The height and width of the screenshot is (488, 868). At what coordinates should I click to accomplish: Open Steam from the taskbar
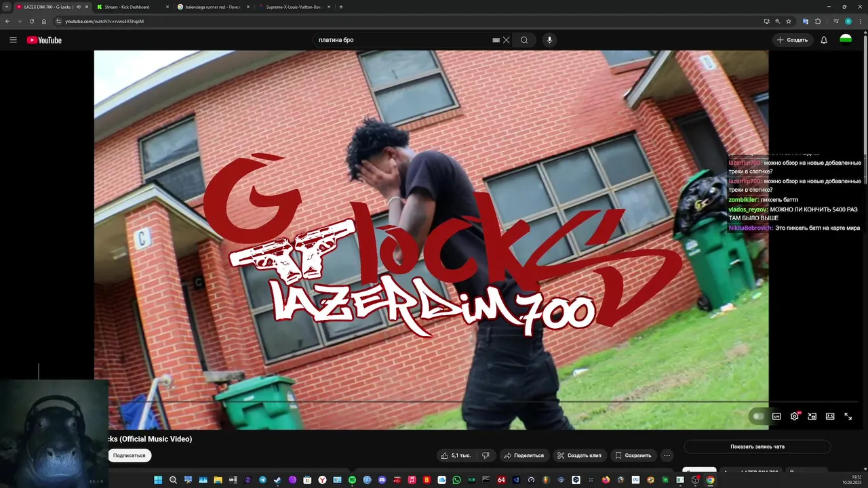click(x=277, y=480)
